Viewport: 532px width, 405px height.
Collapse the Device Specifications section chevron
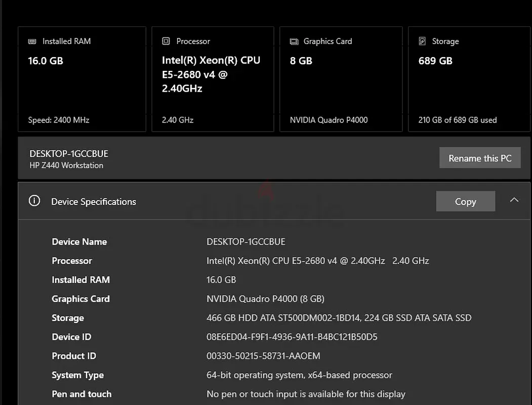click(x=514, y=200)
